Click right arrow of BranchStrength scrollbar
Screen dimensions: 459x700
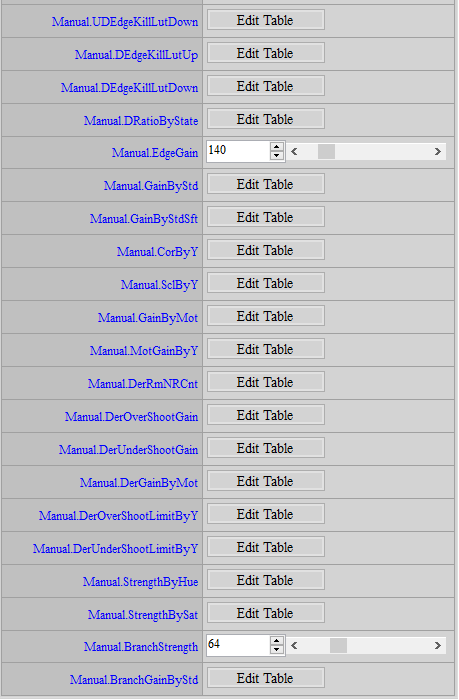pyautogui.click(x=438, y=646)
